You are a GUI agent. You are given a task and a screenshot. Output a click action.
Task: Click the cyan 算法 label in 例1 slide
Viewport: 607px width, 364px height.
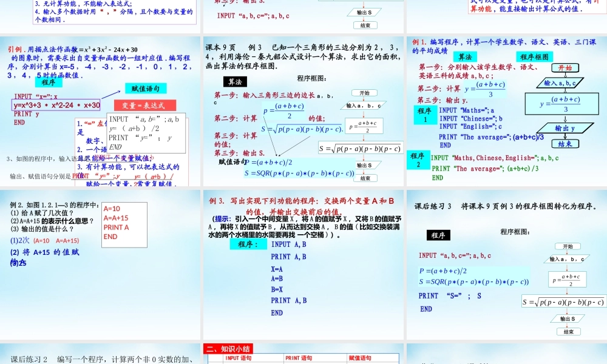click(465, 57)
